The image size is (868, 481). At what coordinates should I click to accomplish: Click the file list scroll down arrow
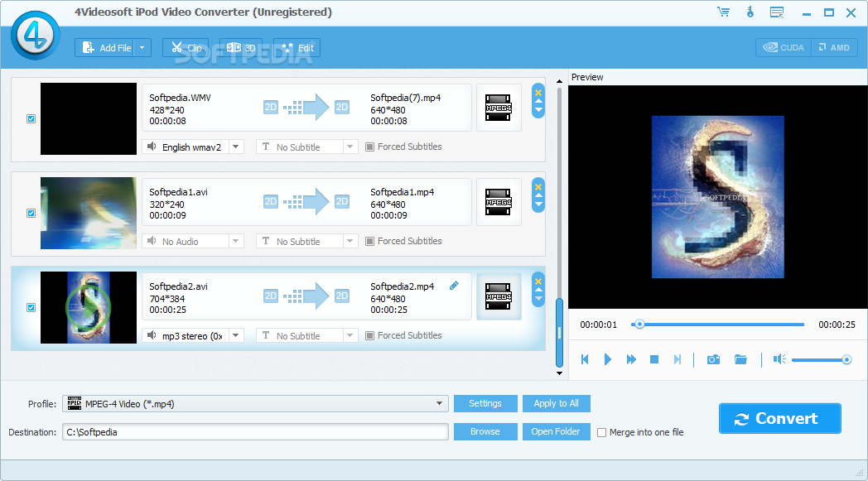559,373
